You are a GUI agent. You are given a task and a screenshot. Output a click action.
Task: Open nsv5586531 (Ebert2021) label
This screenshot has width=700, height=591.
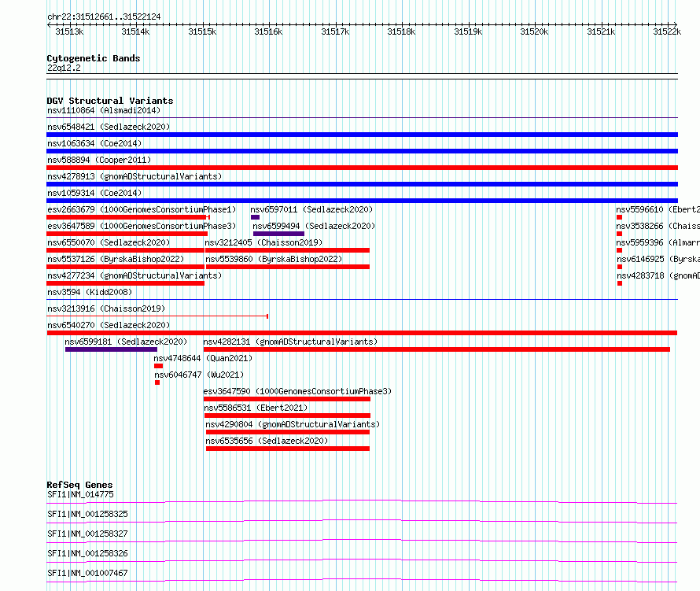tap(256, 408)
